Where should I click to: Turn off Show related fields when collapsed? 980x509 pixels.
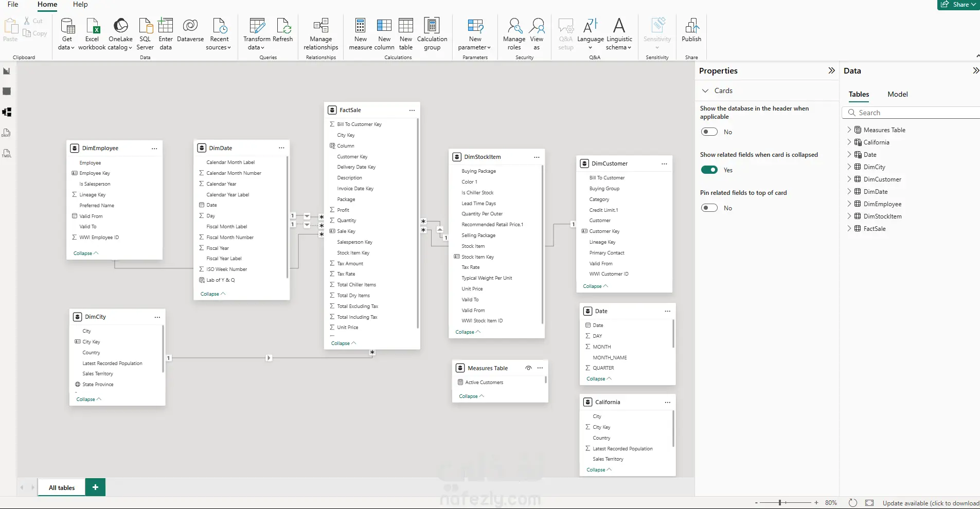click(x=709, y=170)
